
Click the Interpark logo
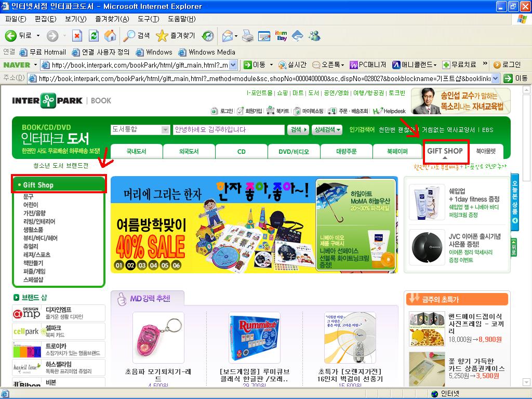[47, 100]
